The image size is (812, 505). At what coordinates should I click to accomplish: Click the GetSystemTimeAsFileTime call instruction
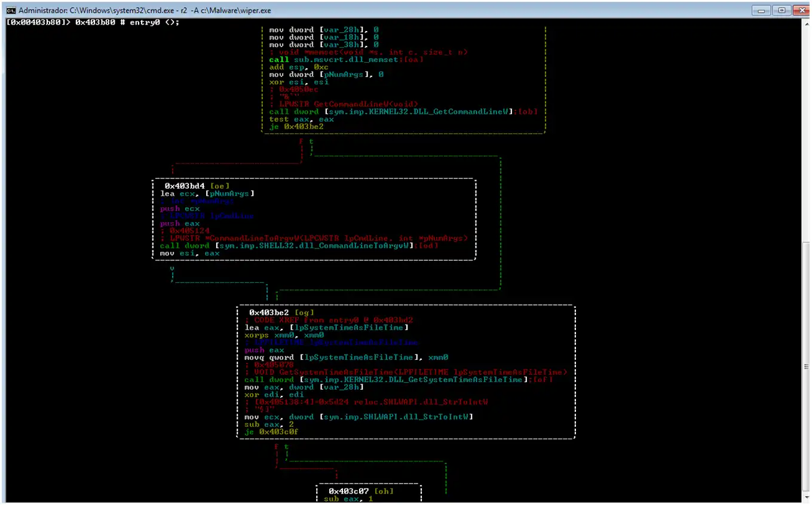point(399,380)
